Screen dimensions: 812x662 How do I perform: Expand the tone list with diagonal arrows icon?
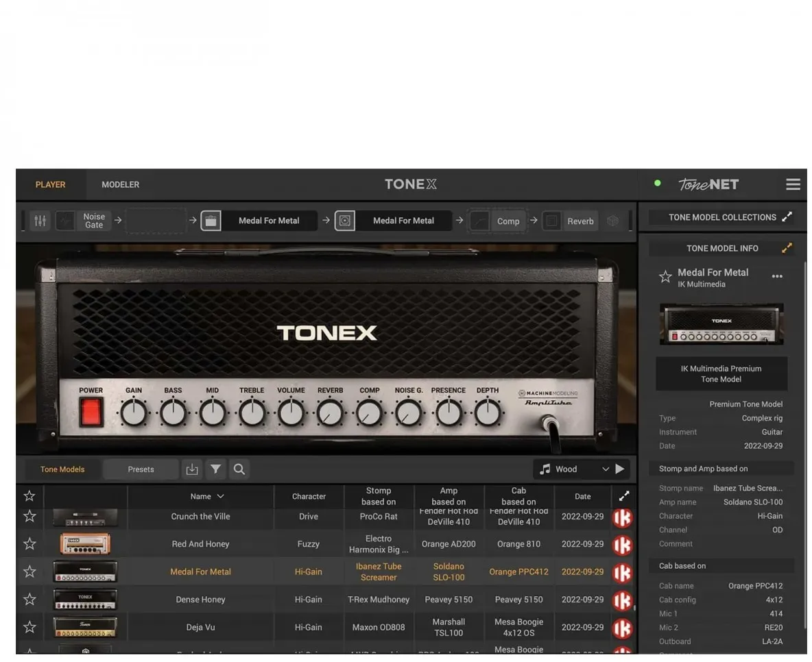tap(624, 496)
